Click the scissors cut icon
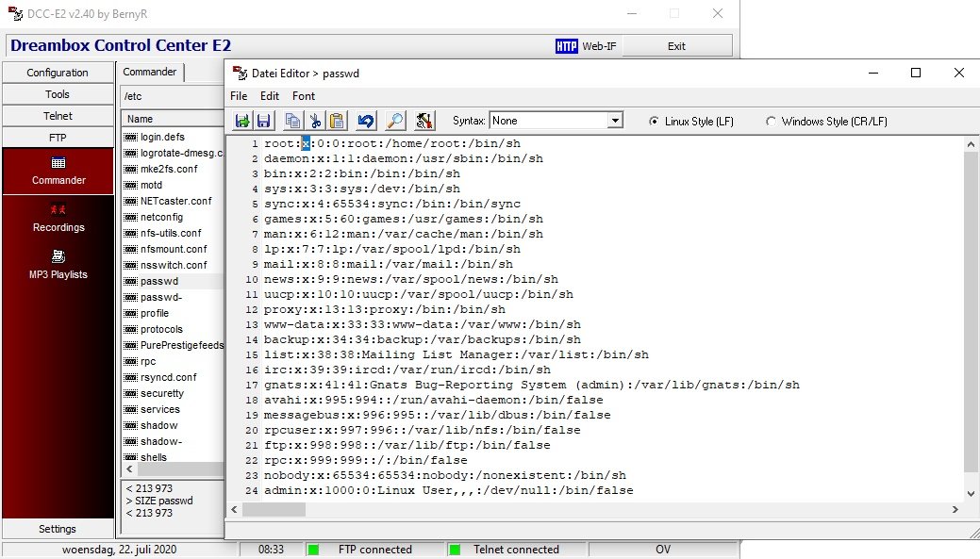The width and height of the screenshot is (980, 559). point(315,121)
